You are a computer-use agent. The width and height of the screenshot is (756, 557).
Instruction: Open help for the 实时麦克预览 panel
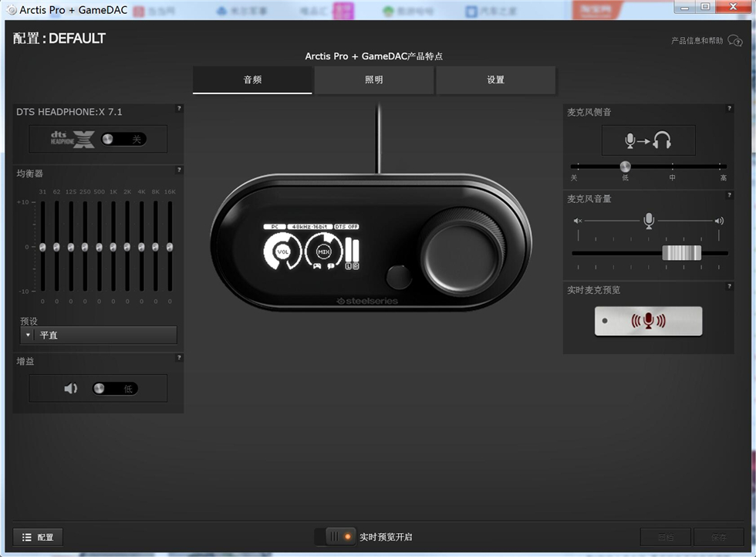[x=729, y=286]
